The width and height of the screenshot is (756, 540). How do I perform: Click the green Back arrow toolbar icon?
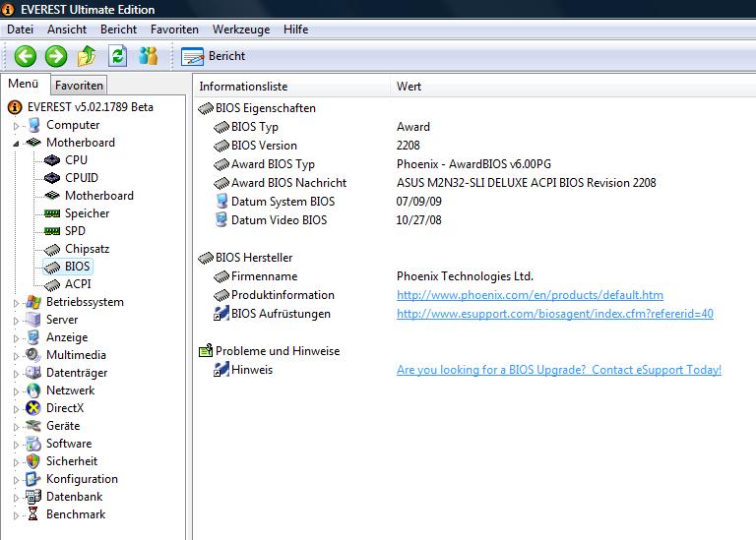(x=25, y=56)
